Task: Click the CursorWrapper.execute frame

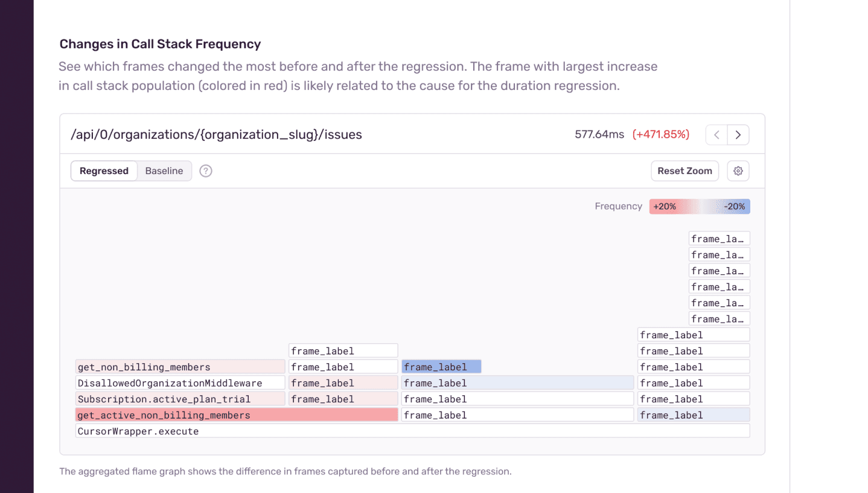Action: point(138,431)
